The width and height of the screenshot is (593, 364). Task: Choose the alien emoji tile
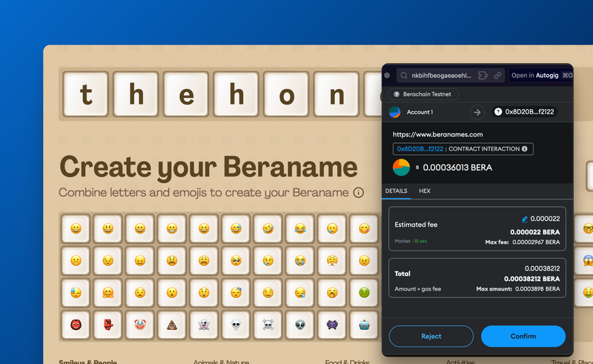coord(299,325)
